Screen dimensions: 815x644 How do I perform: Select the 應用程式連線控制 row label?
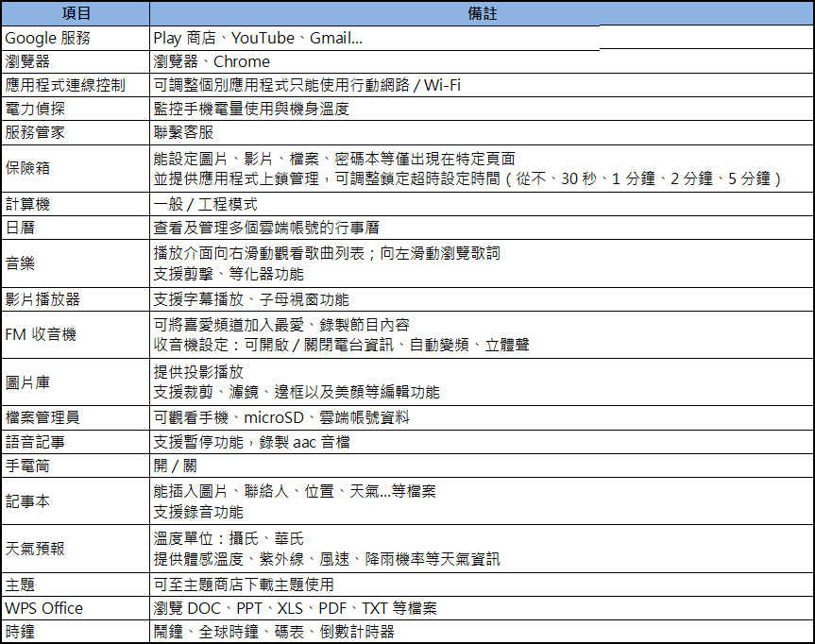[76, 86]
